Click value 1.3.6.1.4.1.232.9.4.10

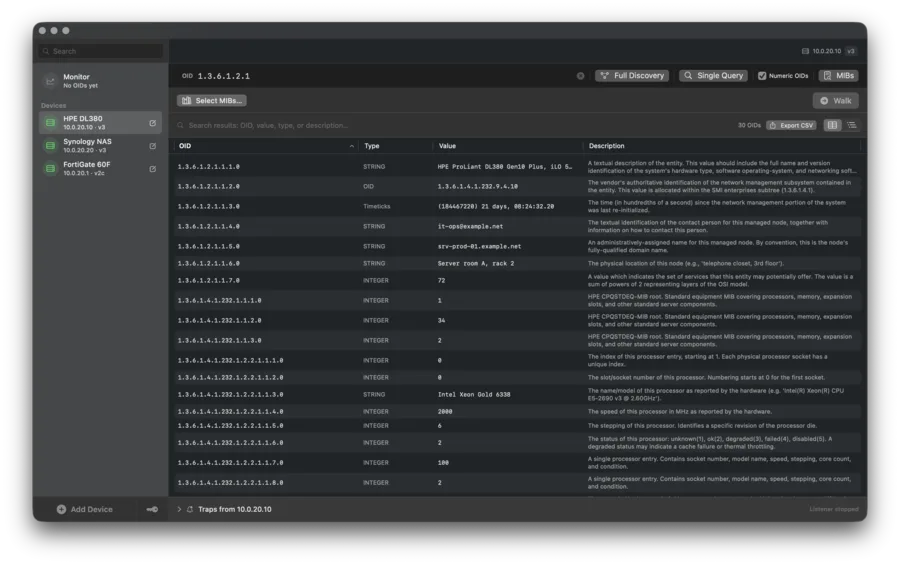478,187
